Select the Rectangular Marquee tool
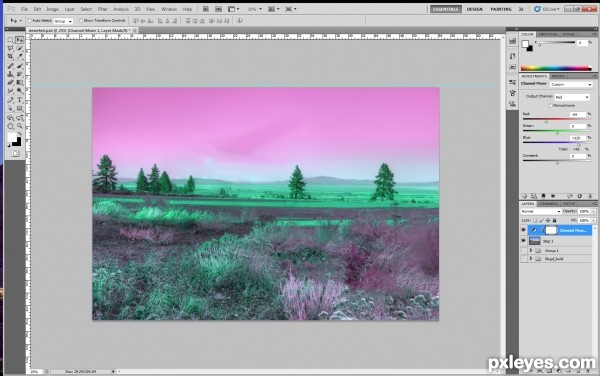This screenshot has height=376, width=600. point(10,40)
